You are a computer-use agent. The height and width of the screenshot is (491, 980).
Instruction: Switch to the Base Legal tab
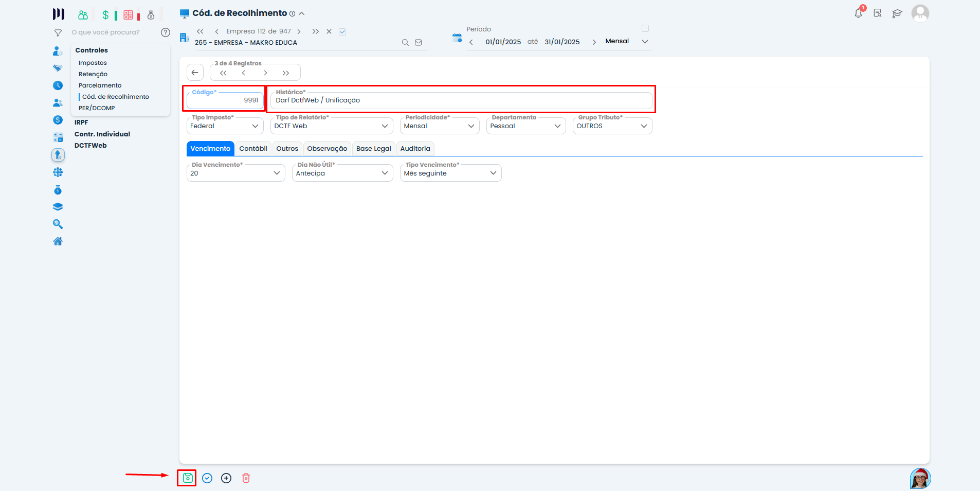pyautogui.click(x=373, y=149)
